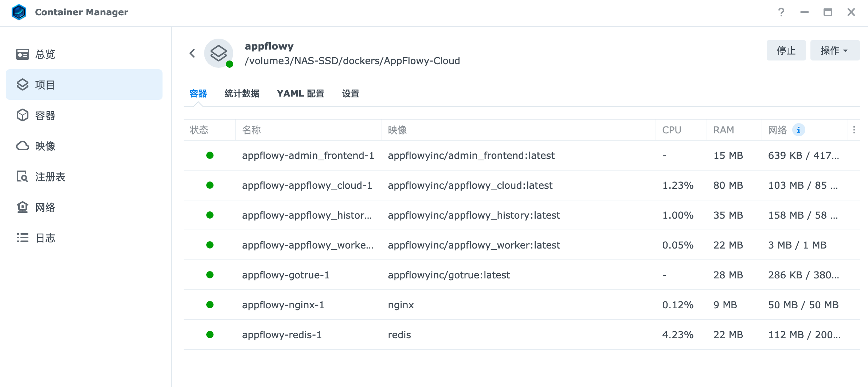This screenshot has height=387, width=868.
Task: Switch to the 容器 tab
Action: coord(198,94)
